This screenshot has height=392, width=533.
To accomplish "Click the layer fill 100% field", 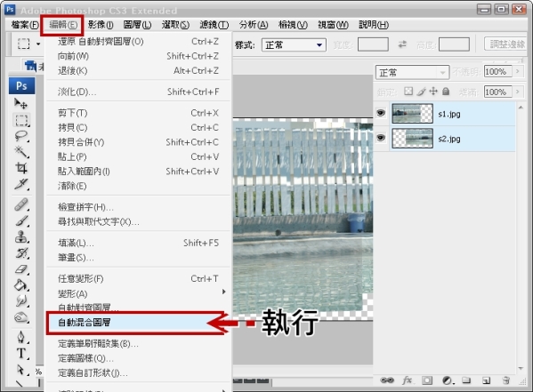I will 498,92.
